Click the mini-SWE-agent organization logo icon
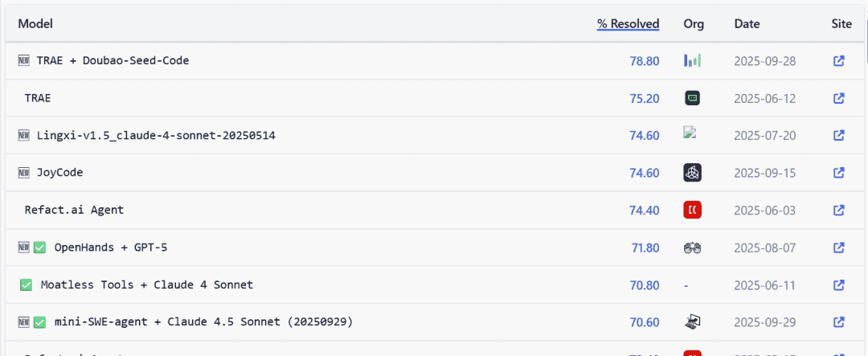 pos(692,322)
